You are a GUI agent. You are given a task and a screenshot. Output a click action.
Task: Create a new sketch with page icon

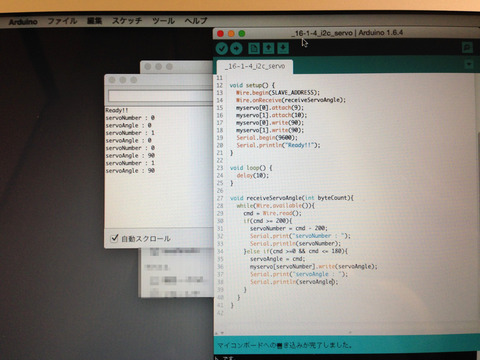coord(254,48)
